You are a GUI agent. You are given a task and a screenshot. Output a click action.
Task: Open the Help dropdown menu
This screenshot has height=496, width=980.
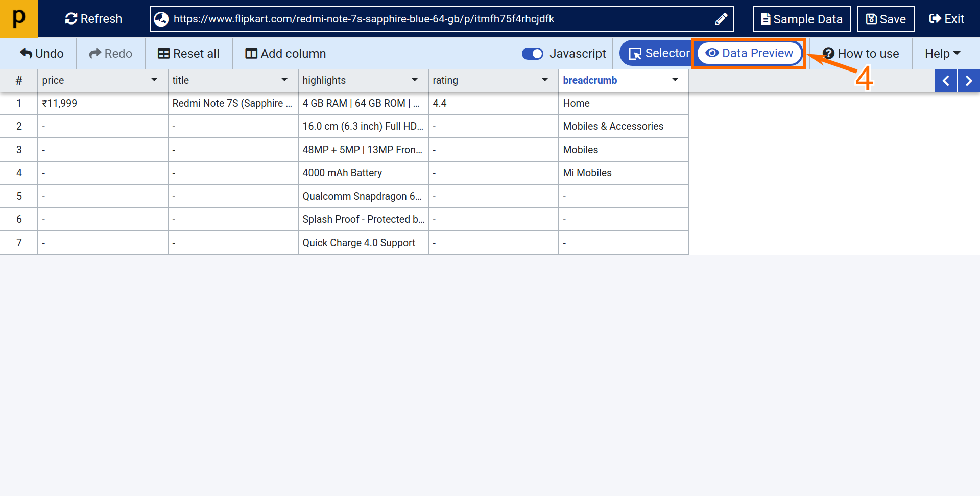(942, 54)
